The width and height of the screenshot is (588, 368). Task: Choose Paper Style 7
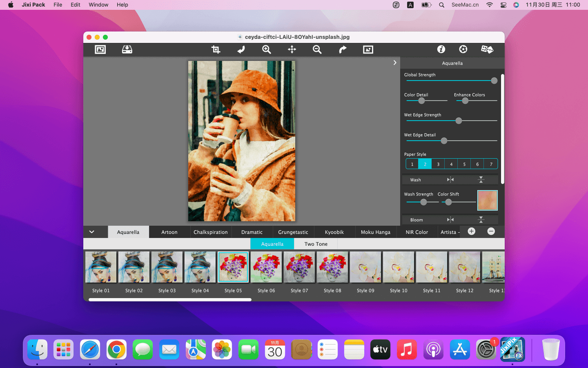click(x=491, y=164)
